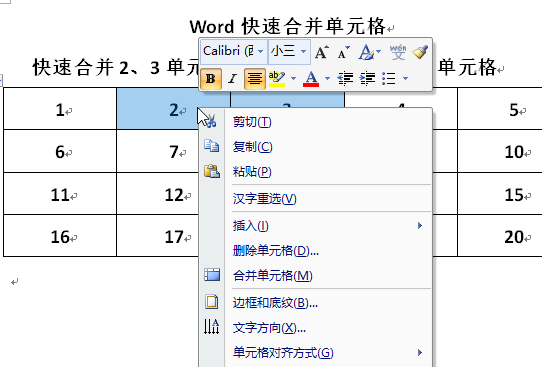Click the merge cells table icon
542x367 pixels.
pyautogui.click(x=212, y=275)
